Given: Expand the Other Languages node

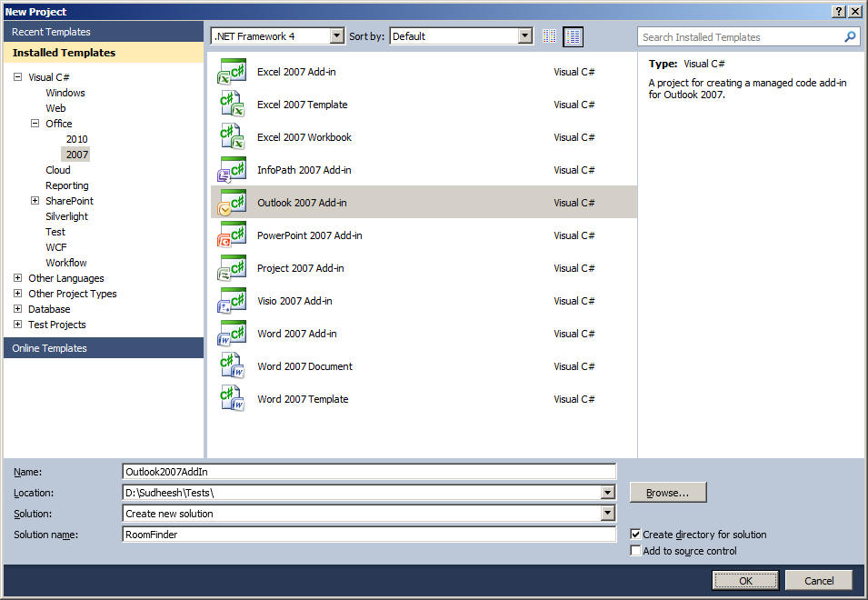Looking at the screenshot, I should (17, 278).
